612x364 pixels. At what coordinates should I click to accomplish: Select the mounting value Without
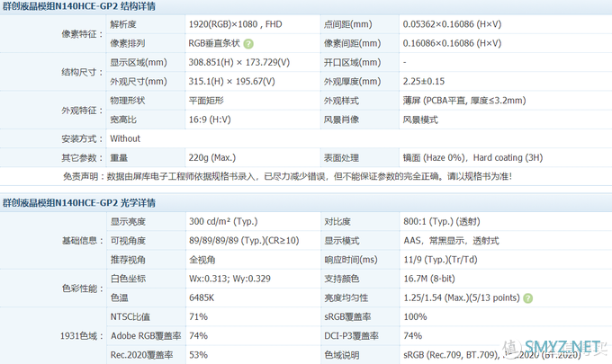point(125,138)
